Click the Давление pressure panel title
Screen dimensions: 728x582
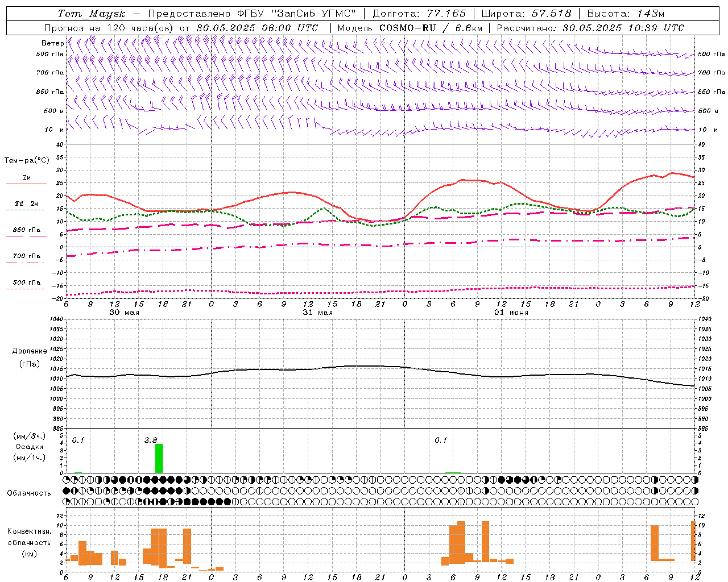tap(30, 351)
